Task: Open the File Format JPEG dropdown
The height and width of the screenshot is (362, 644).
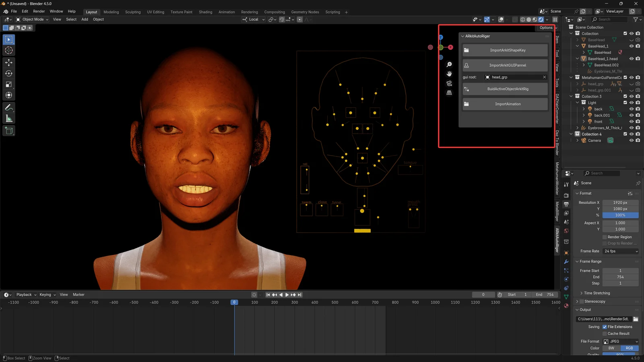Action: click(620, 341)
